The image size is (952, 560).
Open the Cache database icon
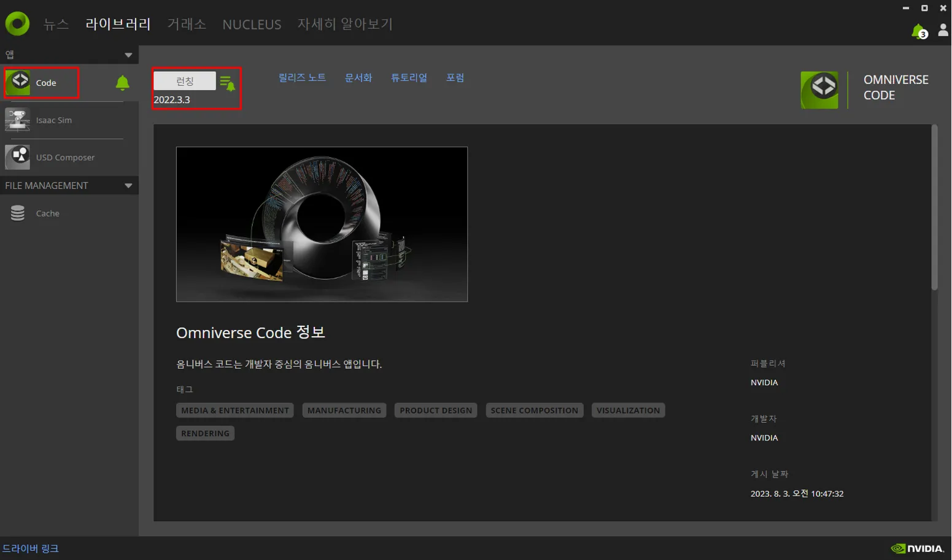18,213
